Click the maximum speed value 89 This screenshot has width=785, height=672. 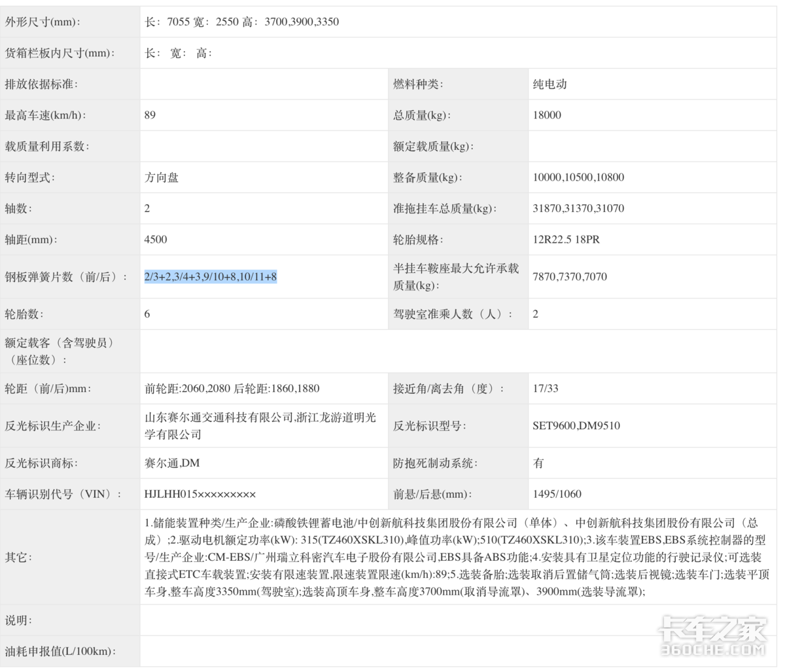click(x=150, y=115)
